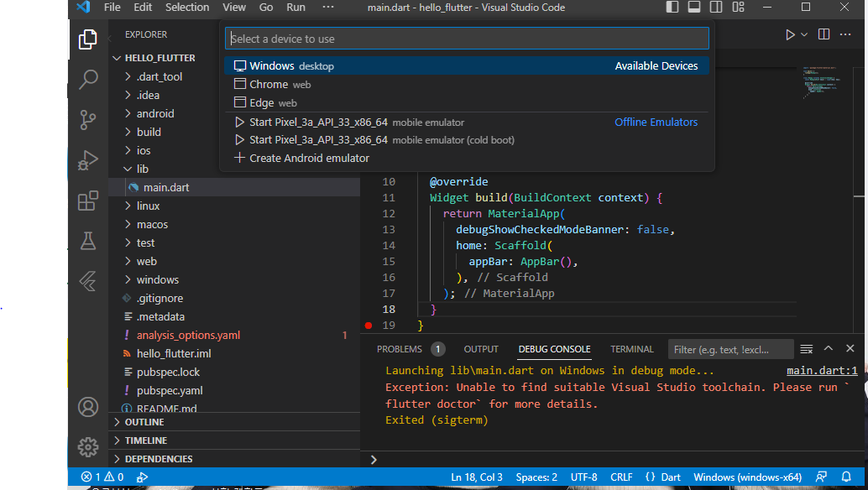Maximize panel with the up chevron
Viewport: 868px width, 490px height.
point(829,348)
